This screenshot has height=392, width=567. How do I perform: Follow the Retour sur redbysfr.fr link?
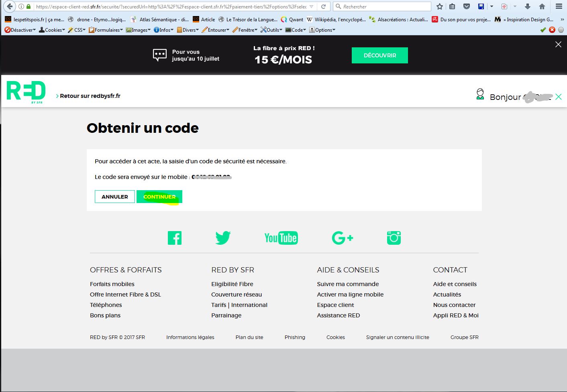90,96
